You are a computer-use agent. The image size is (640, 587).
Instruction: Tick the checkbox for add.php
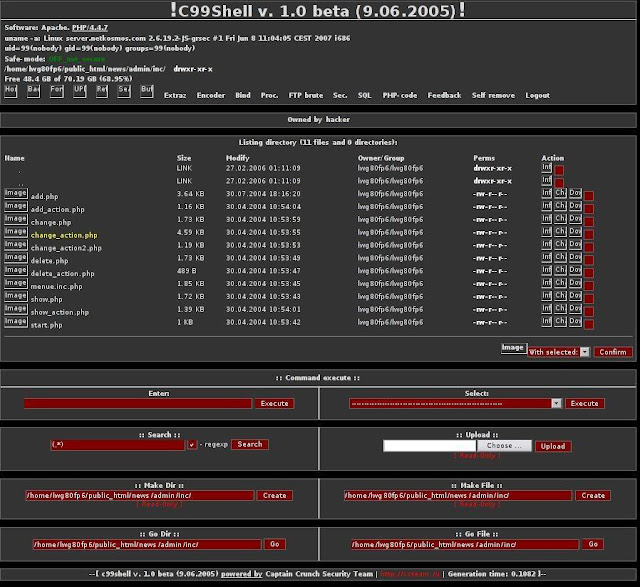coord(589,196)
